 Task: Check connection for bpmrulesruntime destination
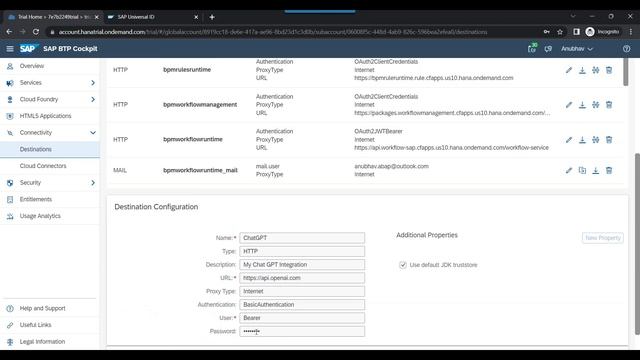tap(596, 70)
